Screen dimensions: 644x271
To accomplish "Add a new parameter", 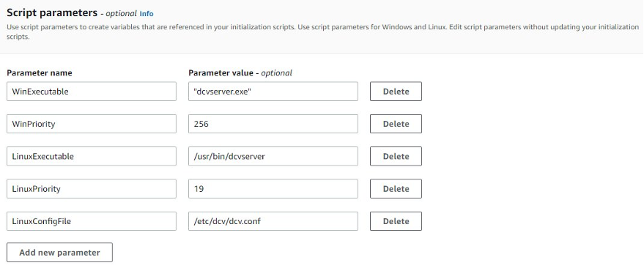I will coord(59,252).
